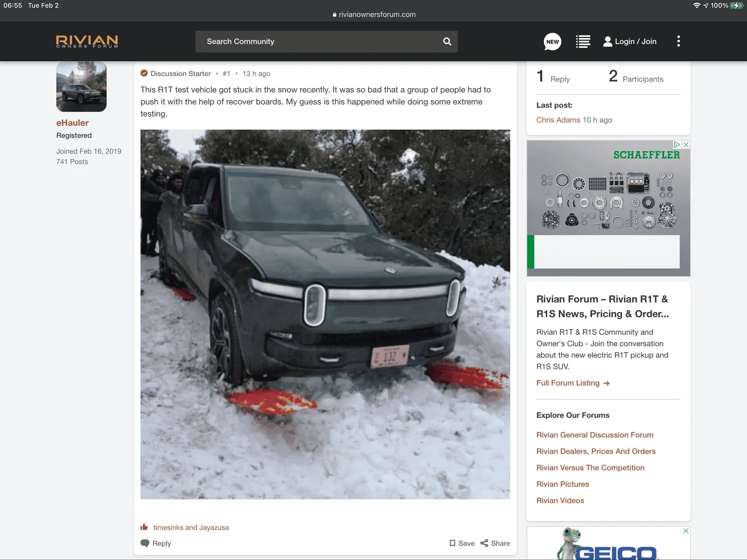The height and width of the screenshot is (560, 747).
Task: Close the Schaeffler ad with X
Action: click(x=686, y=145)
